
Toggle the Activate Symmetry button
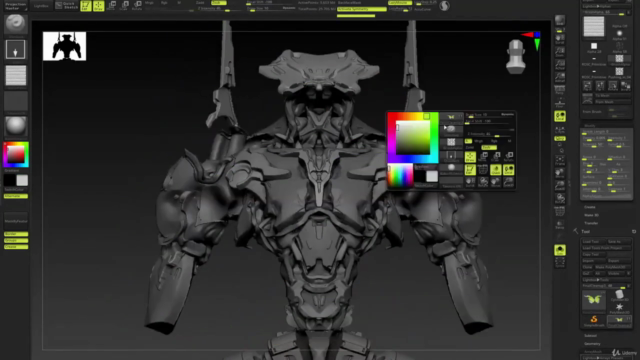361,9
